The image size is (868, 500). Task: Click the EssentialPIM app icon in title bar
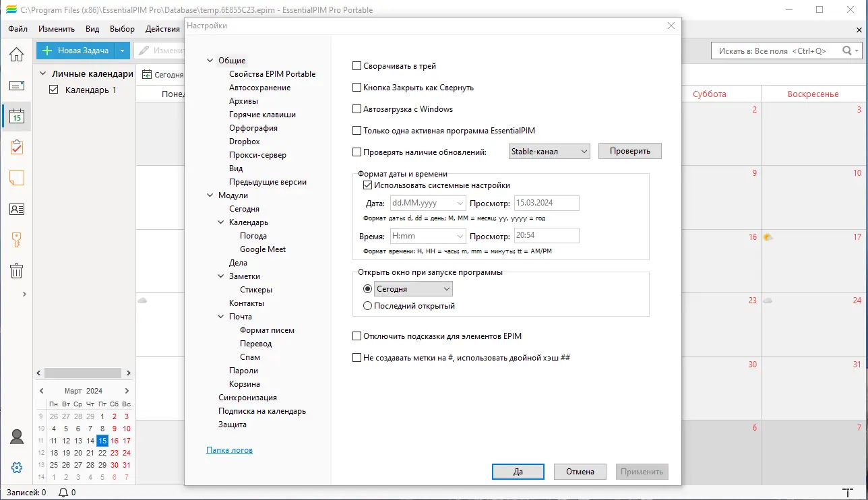[11, 10]
